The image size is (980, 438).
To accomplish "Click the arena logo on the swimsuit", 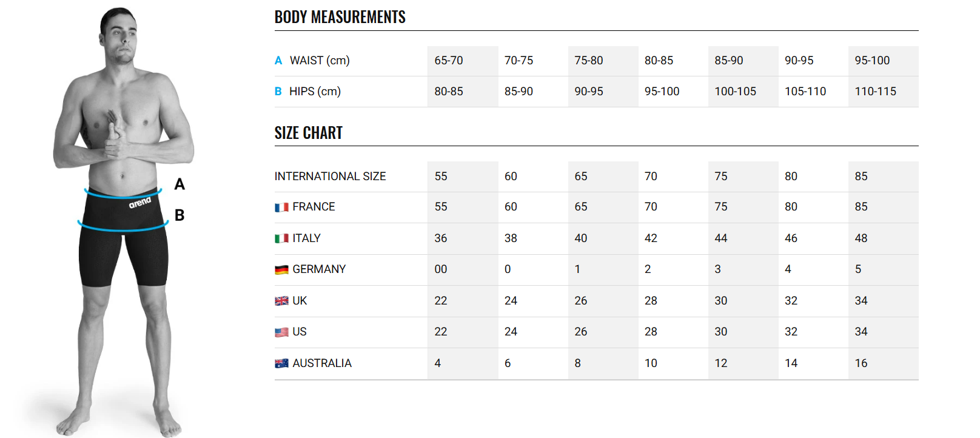I will 139,203.
